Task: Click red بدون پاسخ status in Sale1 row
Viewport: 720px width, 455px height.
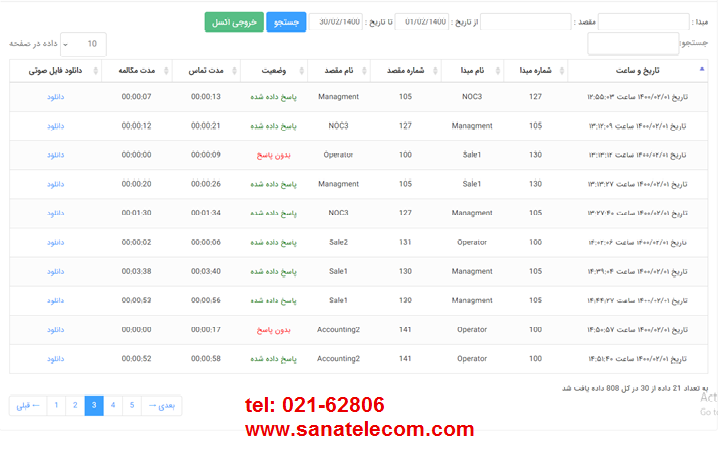Action: pyautogui.click(x=274, y=155)
